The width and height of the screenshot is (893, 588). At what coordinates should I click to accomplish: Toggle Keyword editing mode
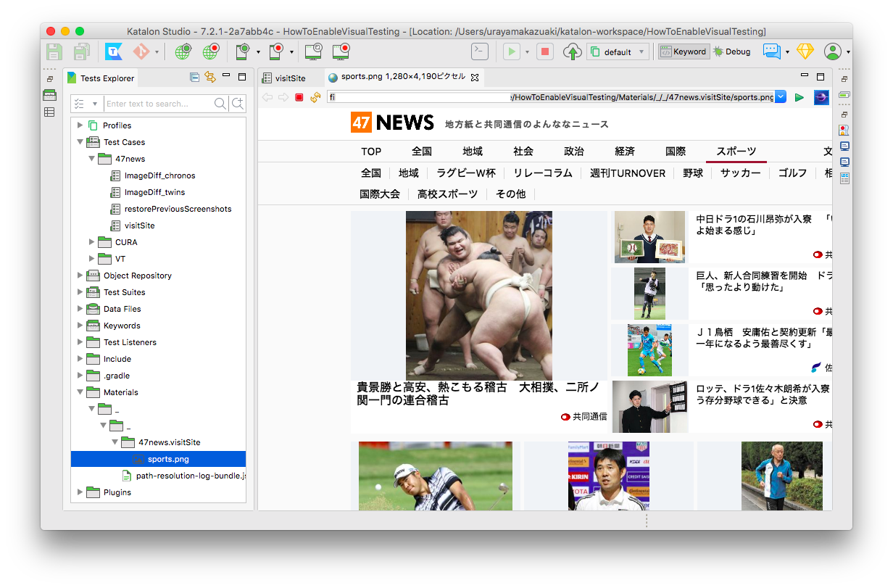[x=683, y=51]
